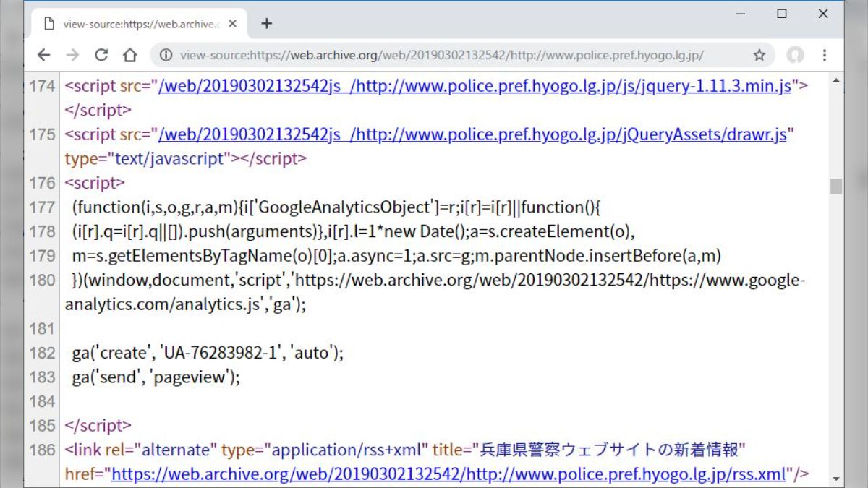Click line number 178
Screen dimensions: 868x488
42,231
